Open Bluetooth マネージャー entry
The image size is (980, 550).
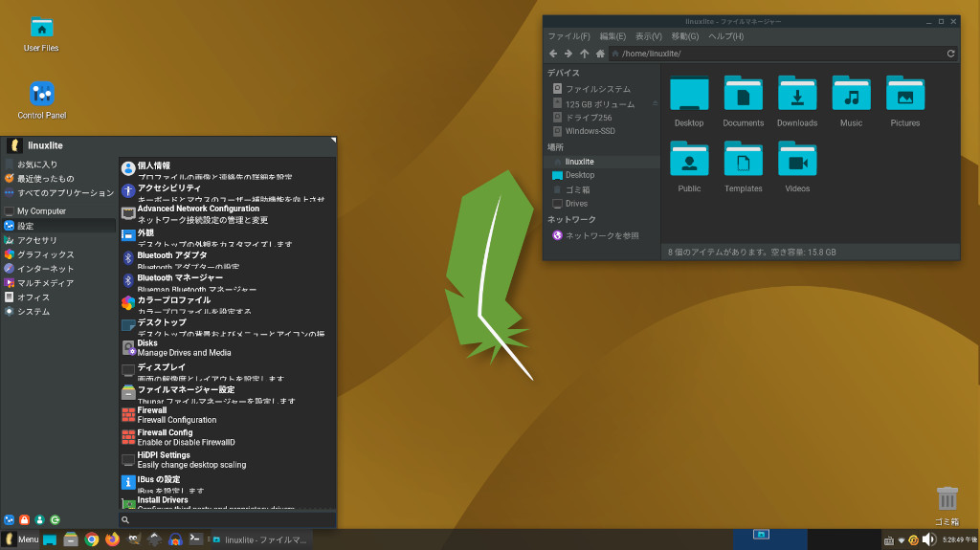tap(228, 282)
